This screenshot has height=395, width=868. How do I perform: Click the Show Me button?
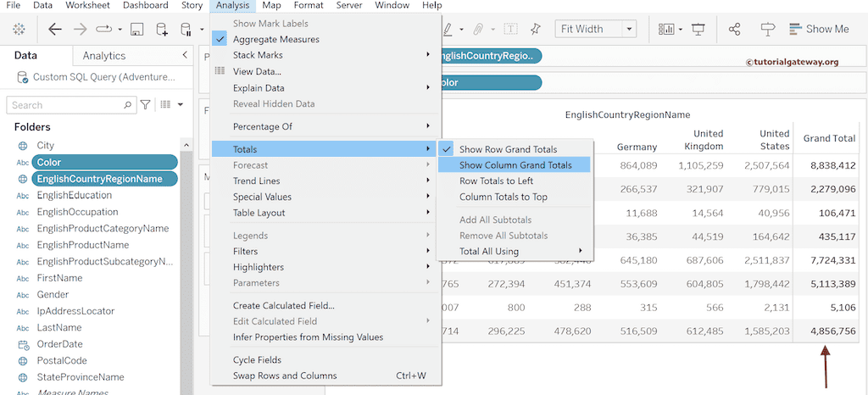[820, 30]
